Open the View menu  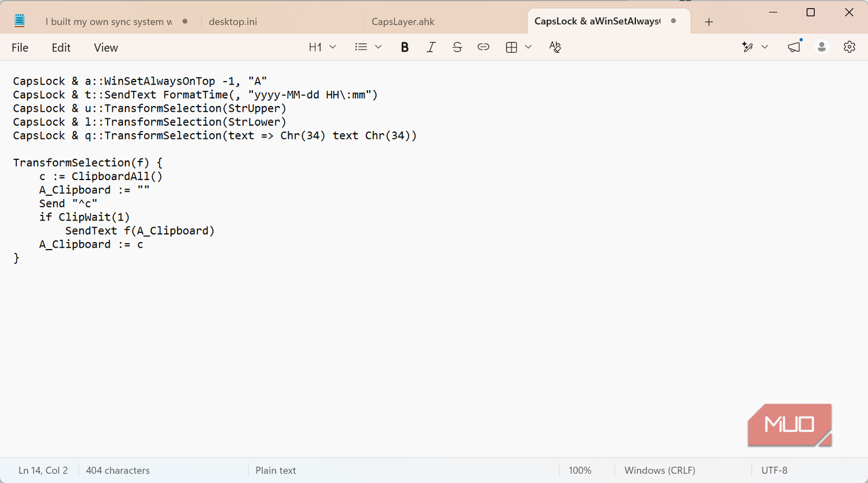pyautogui.click(x=106, y=47)
